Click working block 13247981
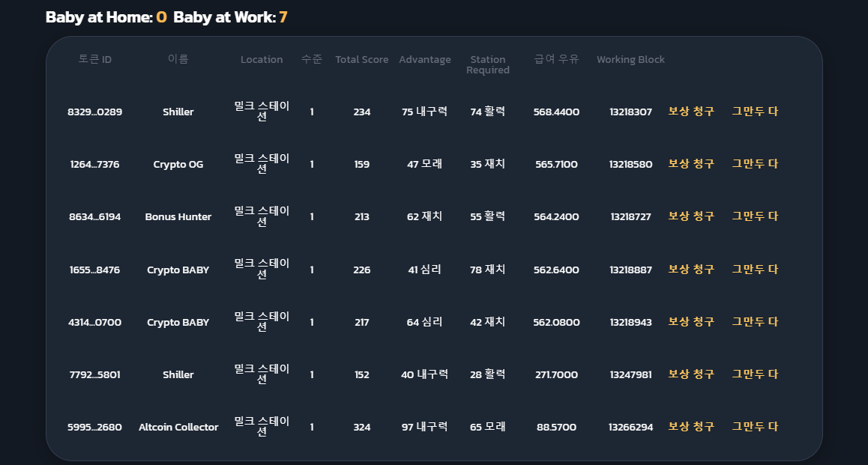Image resolution: width=868 pixels, height=465 pixels. point(630,375)
